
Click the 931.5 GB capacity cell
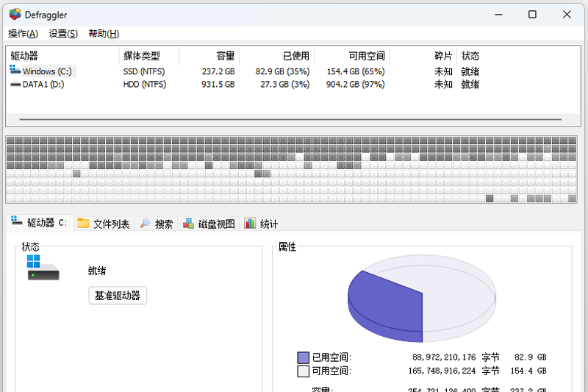pyautogui.click(x=218, y=85)
